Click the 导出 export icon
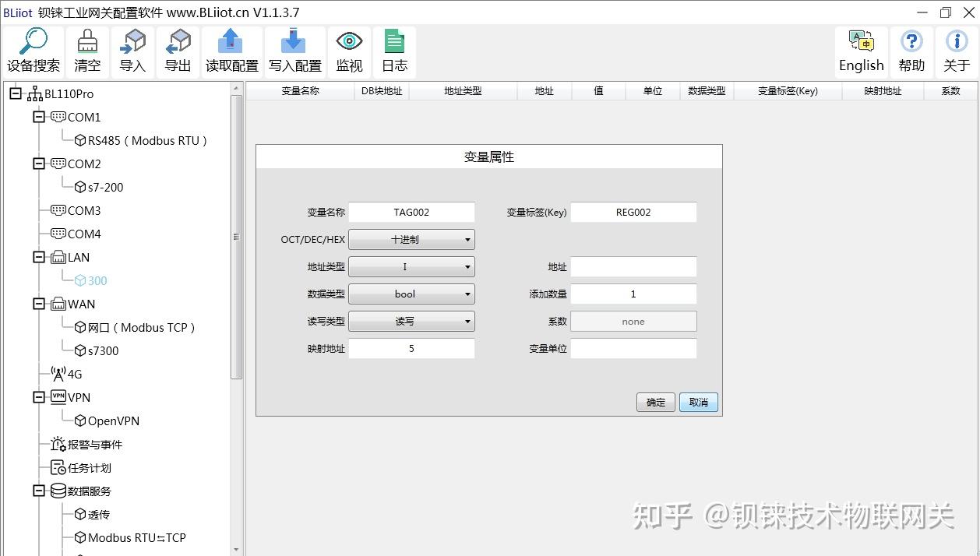The image size is (980, 556). tap(178, 52)
